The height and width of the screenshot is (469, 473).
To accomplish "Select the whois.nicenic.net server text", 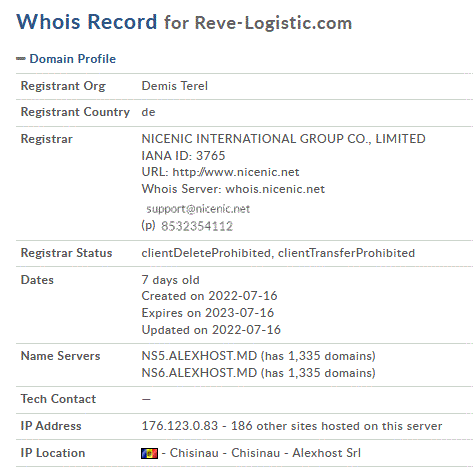I will pos(275,189).
